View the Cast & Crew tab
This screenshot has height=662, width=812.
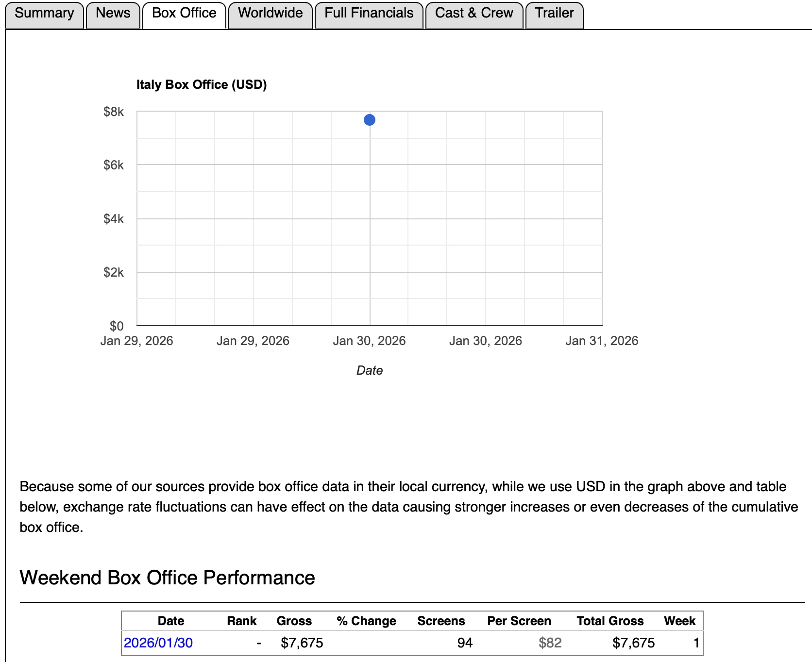[474, 14]
